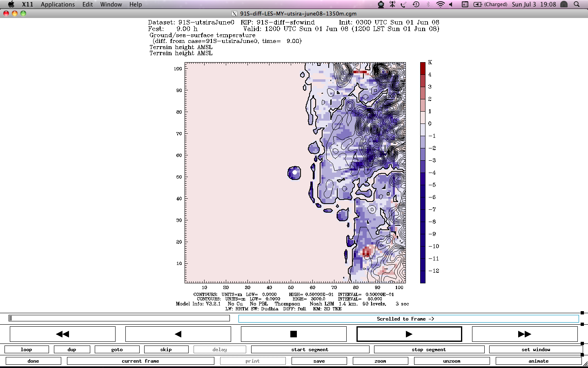Click the Scrolled to Frame field

408,319
